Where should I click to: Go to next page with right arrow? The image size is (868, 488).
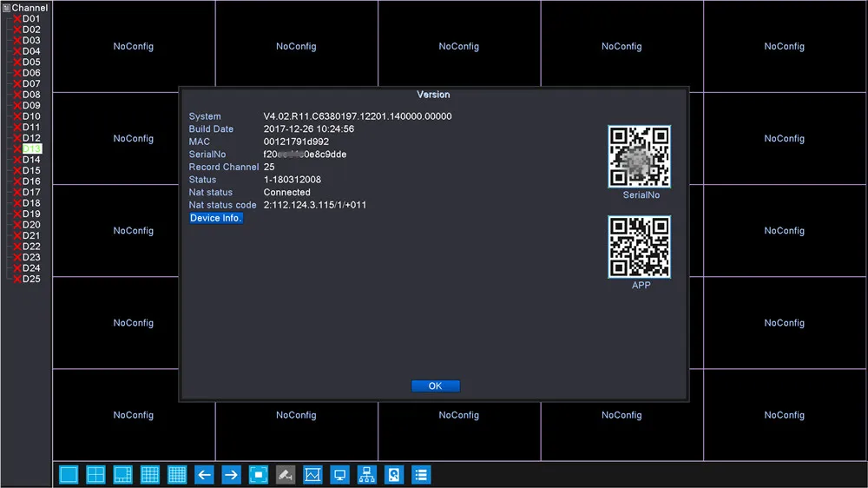pos(232,475)
